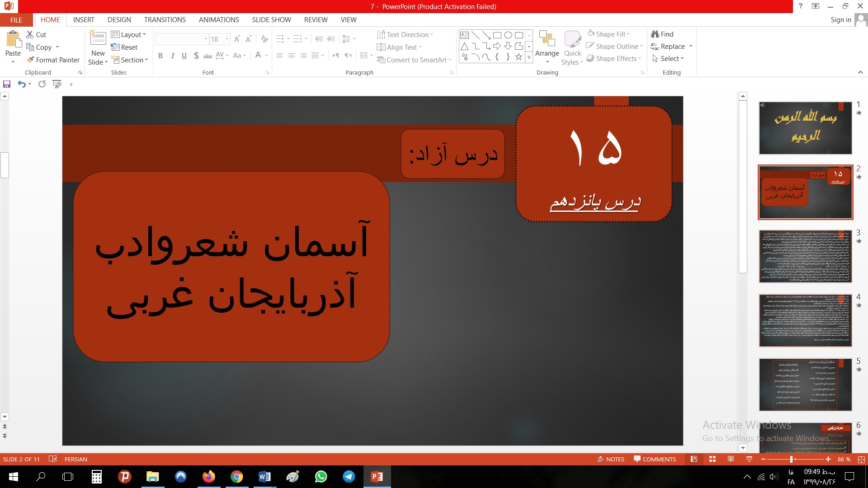
Task: Switch to the INSERT tab
Action: [x=84, y=20]
